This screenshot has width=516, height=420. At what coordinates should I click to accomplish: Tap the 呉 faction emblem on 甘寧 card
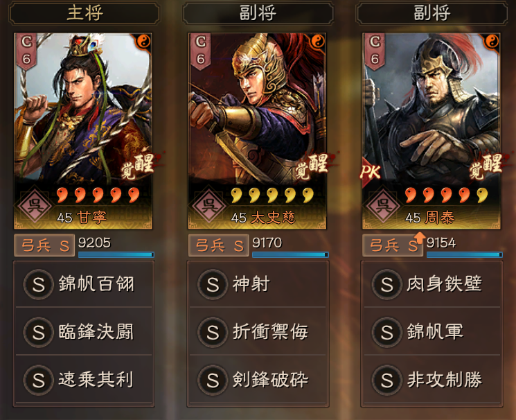34,206
